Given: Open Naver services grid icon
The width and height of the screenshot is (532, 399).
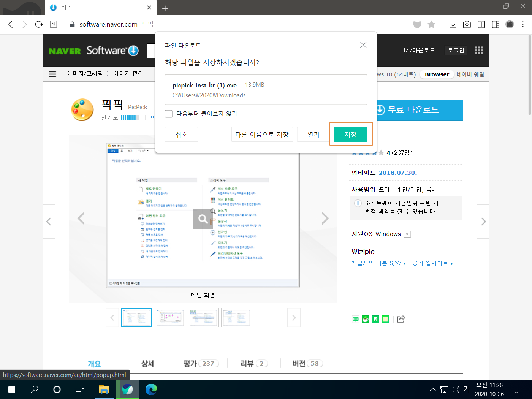Looking at the screenshot, I should click(x=479, y=51).
